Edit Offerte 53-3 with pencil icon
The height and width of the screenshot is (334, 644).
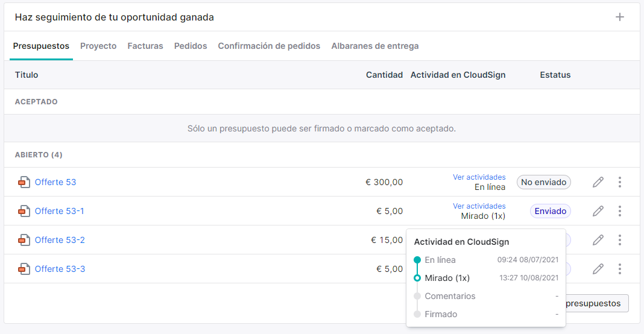pyautogui.click(x=598, y=269)
